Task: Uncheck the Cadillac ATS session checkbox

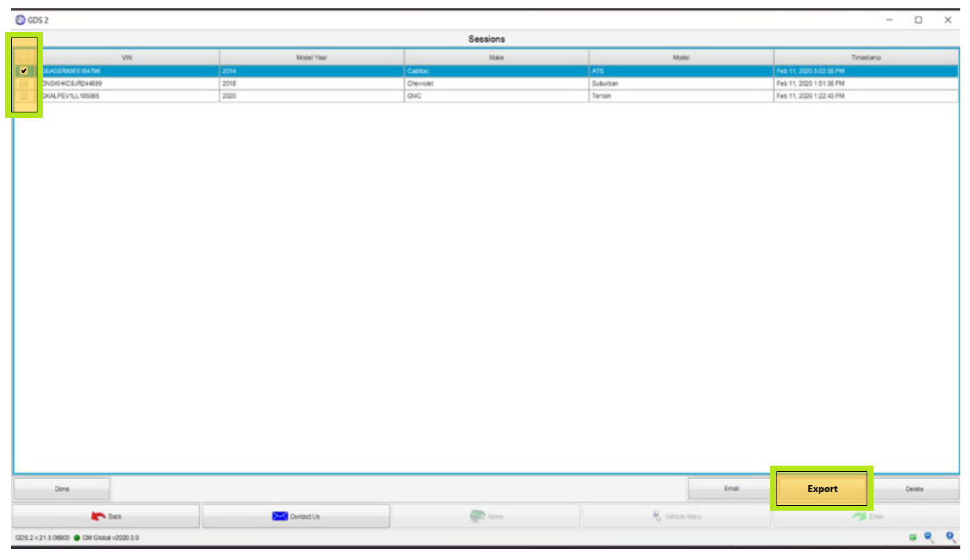Action: [x=24, y=71]
